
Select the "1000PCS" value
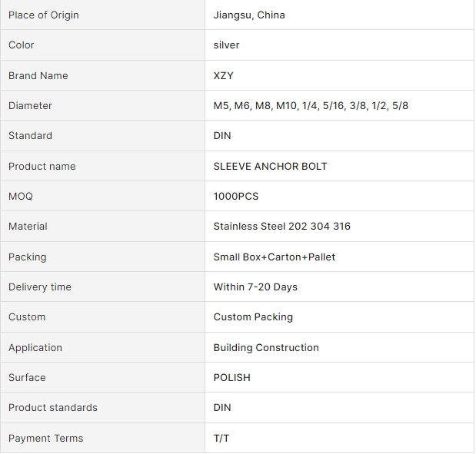click(x=236, y=197)
